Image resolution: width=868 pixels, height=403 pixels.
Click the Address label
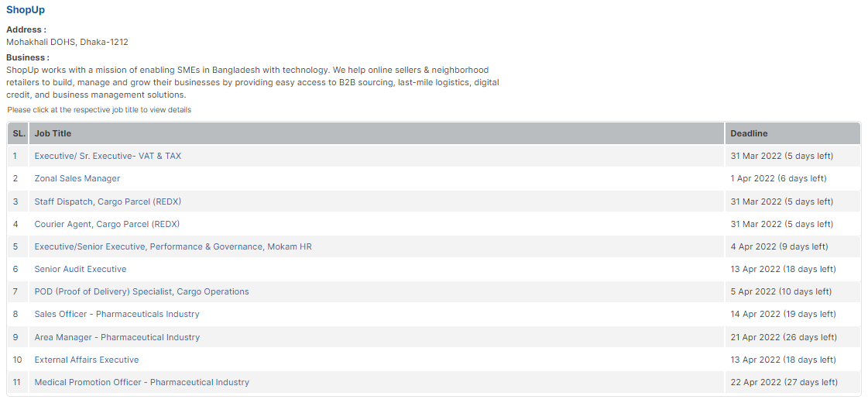tap(26, 30)
